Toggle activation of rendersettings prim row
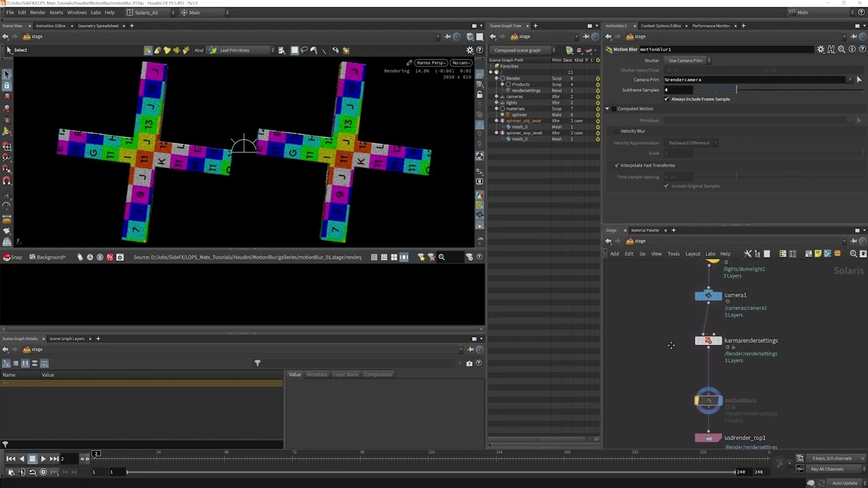The image size is (868, 488). (597, 91)
